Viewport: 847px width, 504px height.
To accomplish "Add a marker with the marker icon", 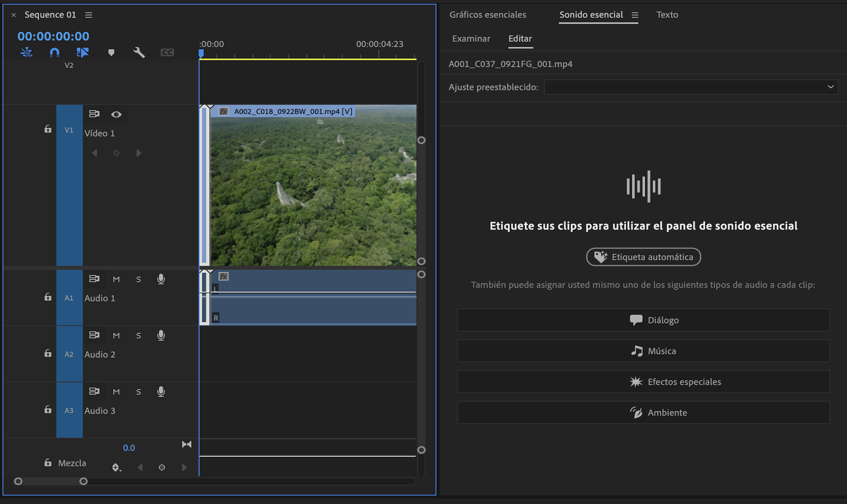I will pos(111,53).
